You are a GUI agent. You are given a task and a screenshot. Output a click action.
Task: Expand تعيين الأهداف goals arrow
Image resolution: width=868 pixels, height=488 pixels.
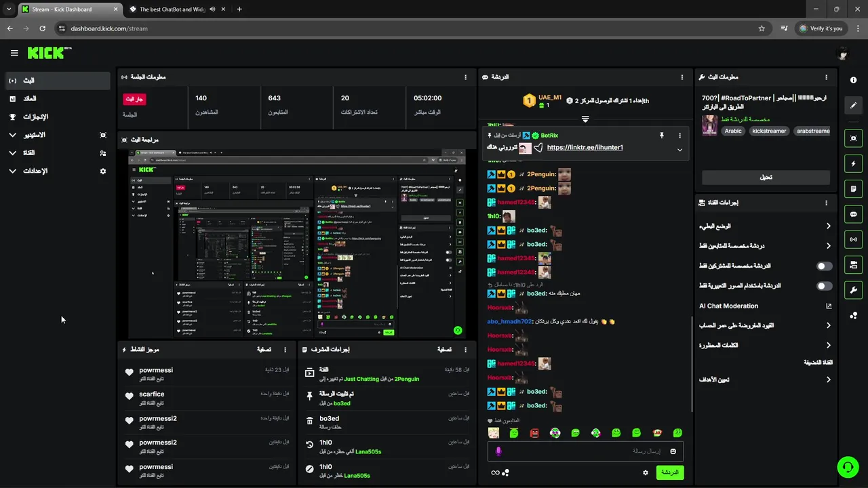click(x=829, y=380)
